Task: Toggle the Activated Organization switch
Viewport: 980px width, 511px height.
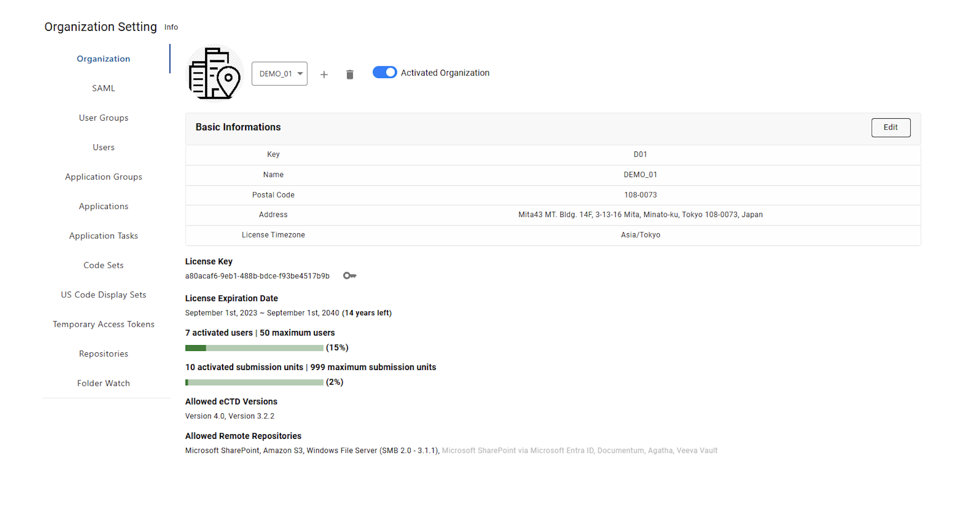Action: pyautogui.click(x=385, y=72)
